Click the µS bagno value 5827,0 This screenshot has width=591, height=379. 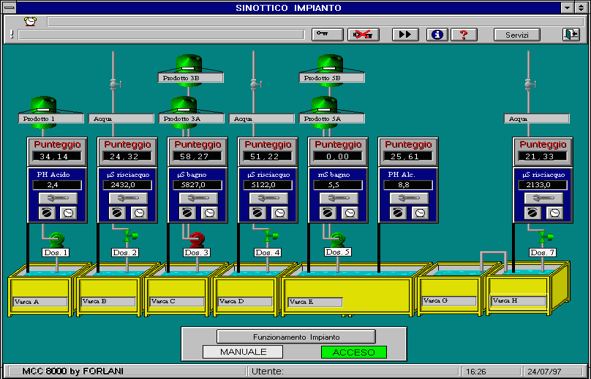(x=197, y=185)
